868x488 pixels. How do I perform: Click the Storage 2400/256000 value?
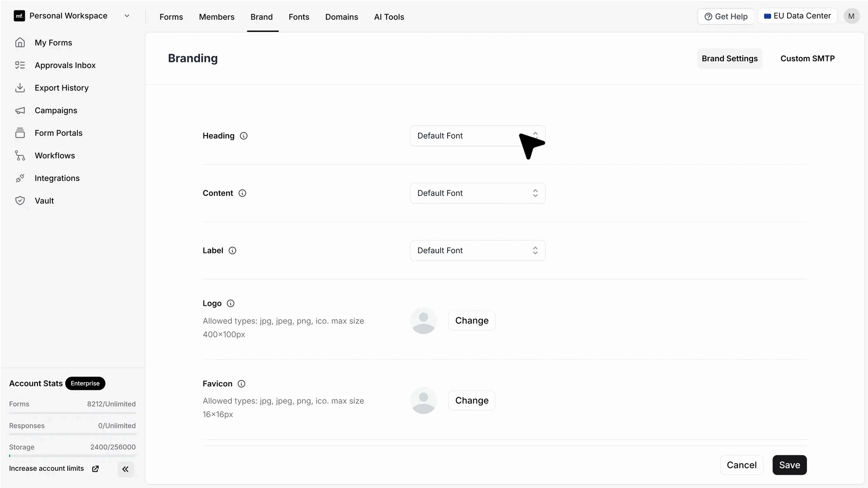click(x=113, y=447)
